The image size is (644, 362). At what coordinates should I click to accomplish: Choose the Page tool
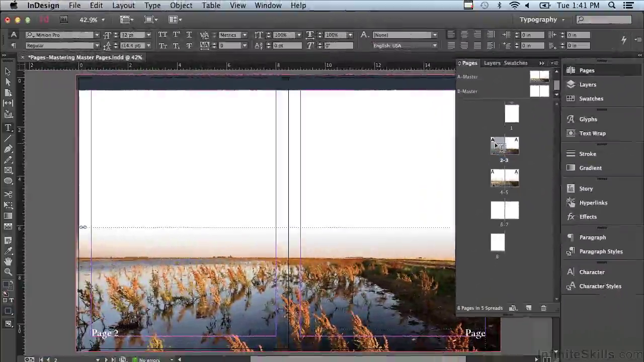8,93
